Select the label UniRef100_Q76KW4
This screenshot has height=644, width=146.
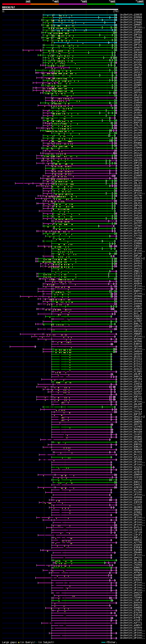[131, 221]
